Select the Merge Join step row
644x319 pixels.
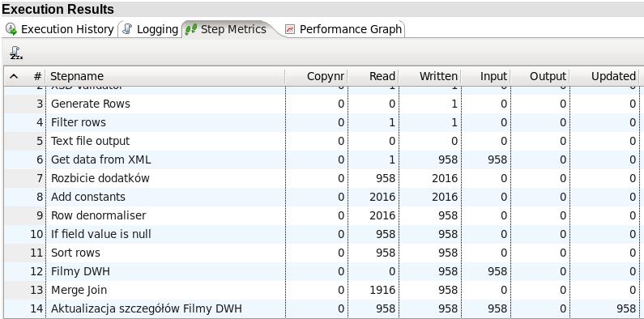(x=322, y=291)
